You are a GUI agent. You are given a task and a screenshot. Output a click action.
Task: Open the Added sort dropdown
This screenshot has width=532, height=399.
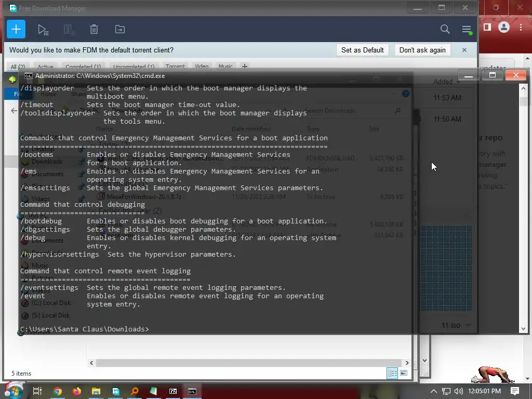point(446,82)
